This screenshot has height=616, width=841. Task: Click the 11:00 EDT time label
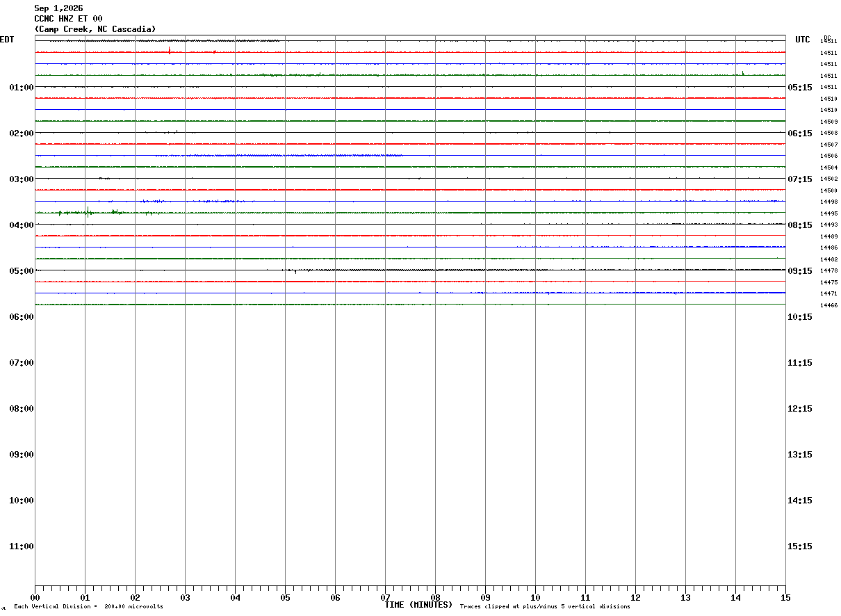[x=22, y=546]
